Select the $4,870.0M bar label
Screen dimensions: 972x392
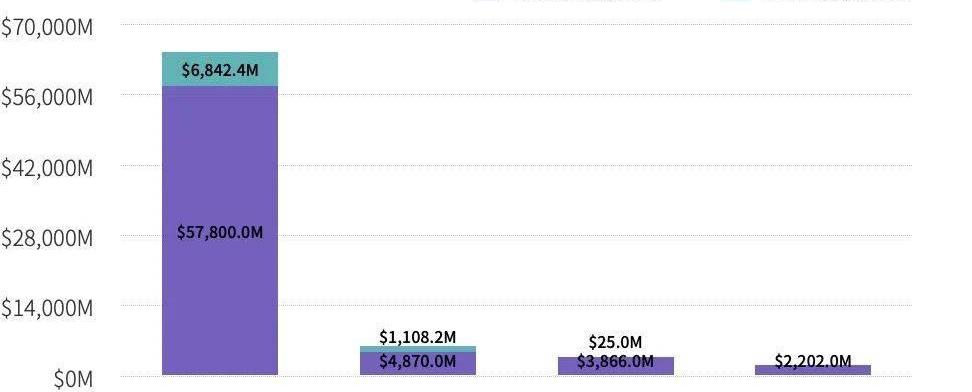click(418, 361)
